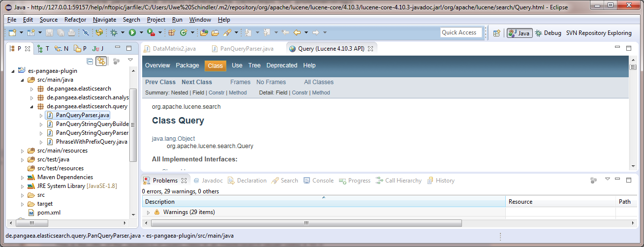Switch to the PanQueryParser.java editor tab
The width and height of the screenshot is (644, 247).
pos(243,49)
